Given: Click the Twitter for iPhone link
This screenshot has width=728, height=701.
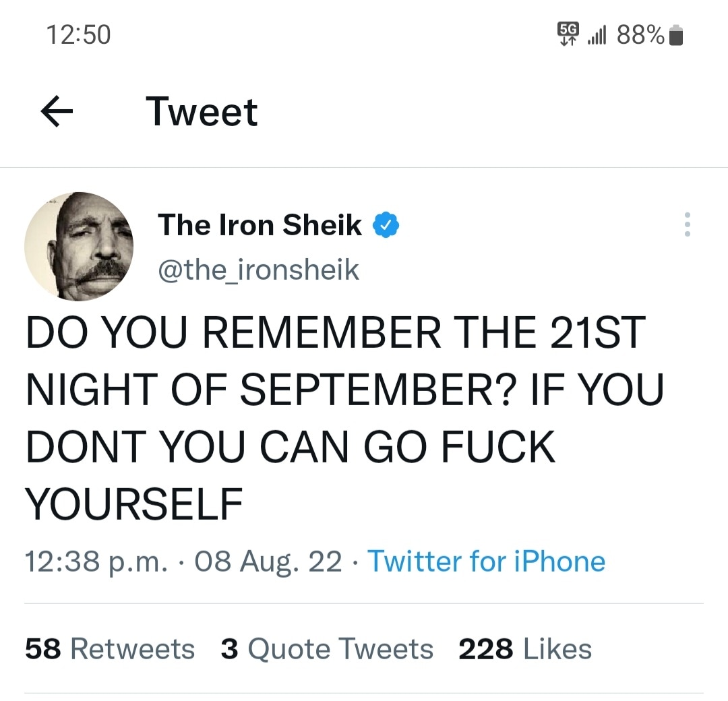Looking at the screenshot, I should (486, 561).
